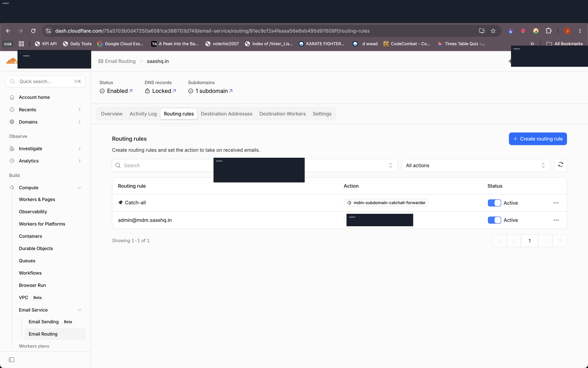Image resolution: width=588 pixels, height=368 pixels.
Task: Click pagination page 1 button
Action: point(530,241)
